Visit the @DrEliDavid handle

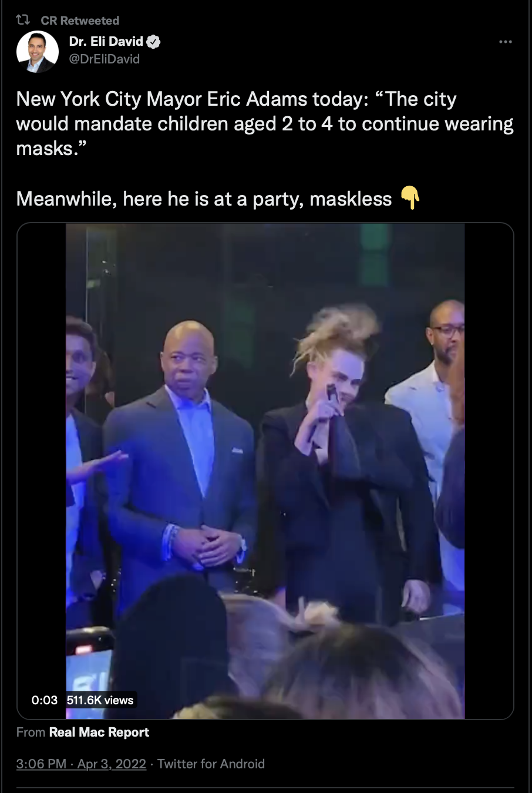(x=105, y=59)
